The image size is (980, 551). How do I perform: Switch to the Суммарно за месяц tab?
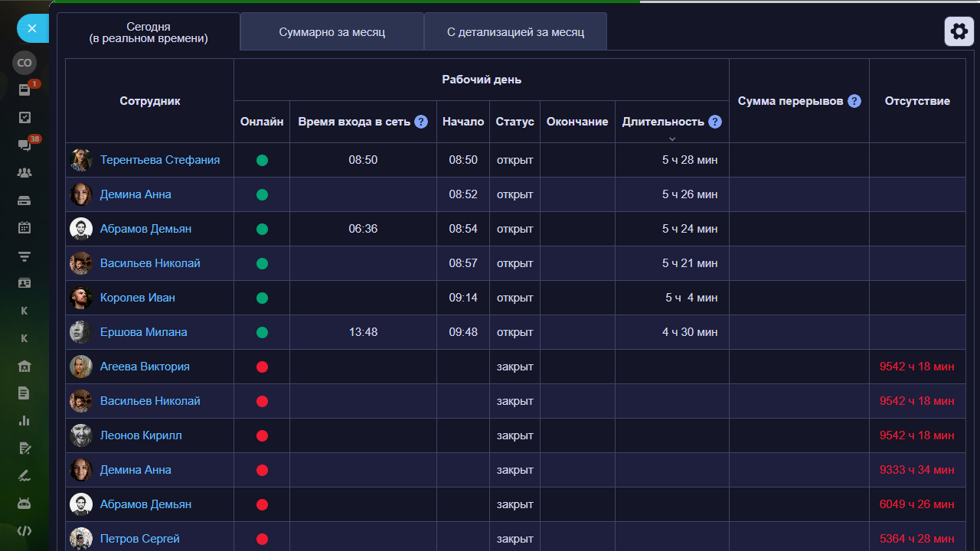332,32
